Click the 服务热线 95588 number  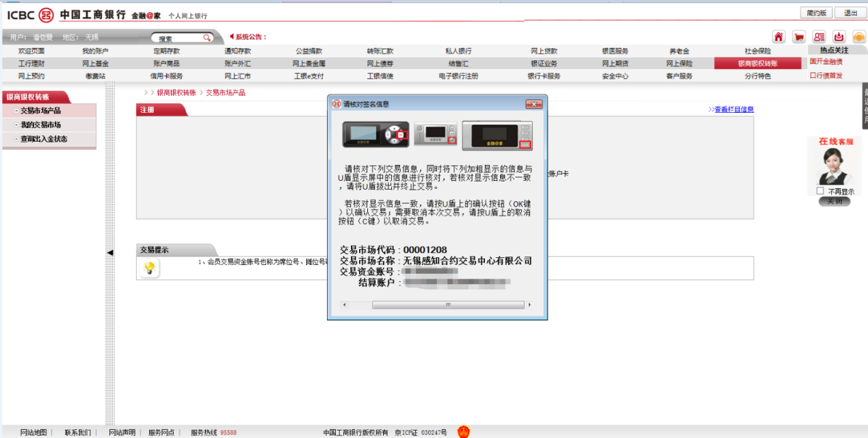(x=228, y=433)
